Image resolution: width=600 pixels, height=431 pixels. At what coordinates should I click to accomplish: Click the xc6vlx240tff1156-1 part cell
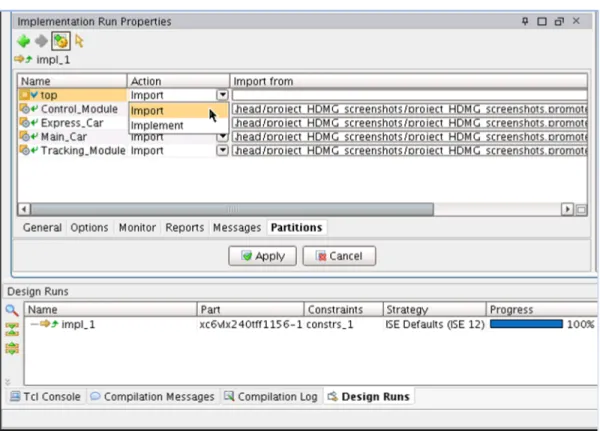(x=250, y=324)
